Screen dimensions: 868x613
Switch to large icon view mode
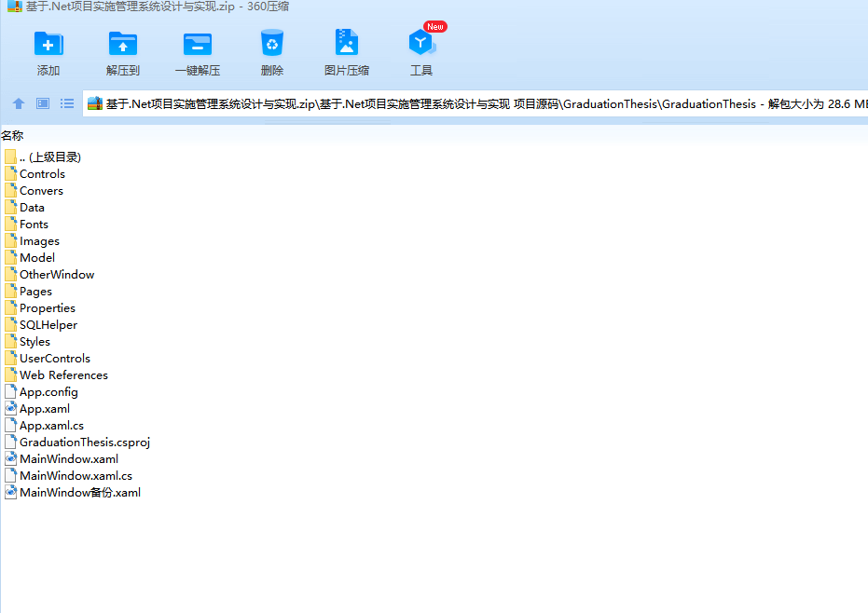tap(43, 103)
